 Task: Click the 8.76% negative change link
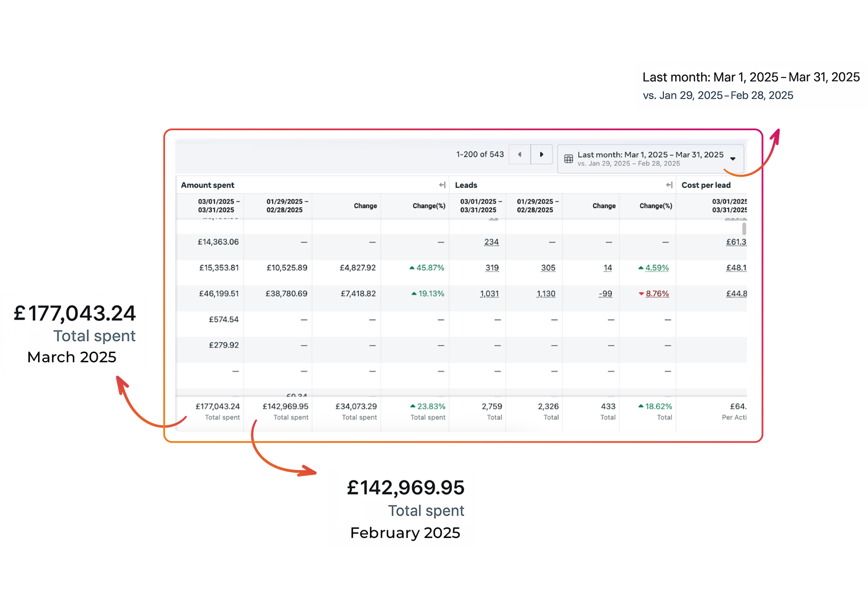[657, 294]
